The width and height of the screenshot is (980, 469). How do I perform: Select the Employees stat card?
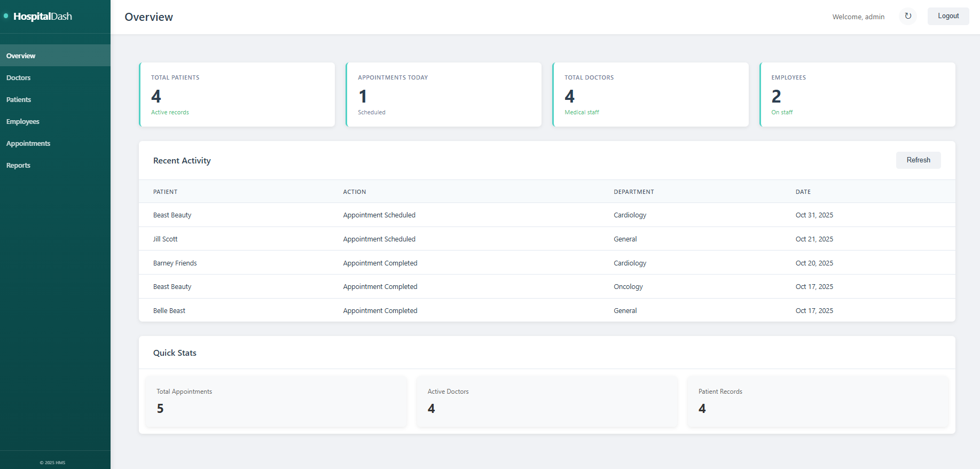(x=857, y=95)
